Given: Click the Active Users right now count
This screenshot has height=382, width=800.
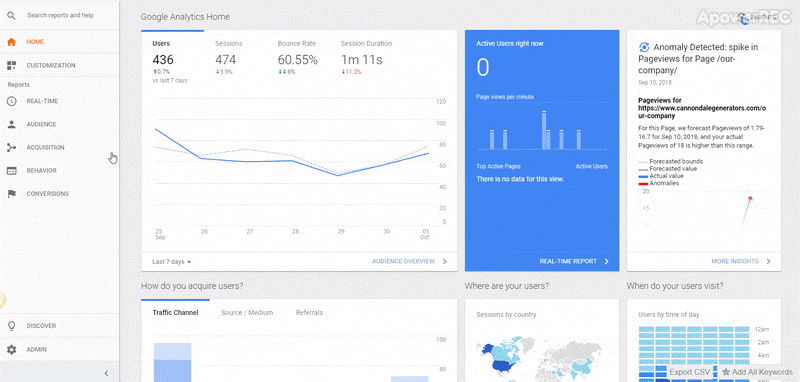Looking at the screenshot, I should point(483,68).
